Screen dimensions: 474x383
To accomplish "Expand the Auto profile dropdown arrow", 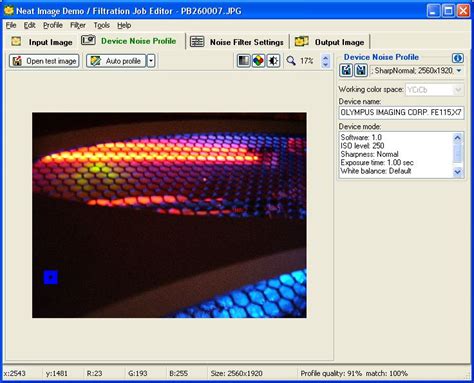I will pos(151,61).
